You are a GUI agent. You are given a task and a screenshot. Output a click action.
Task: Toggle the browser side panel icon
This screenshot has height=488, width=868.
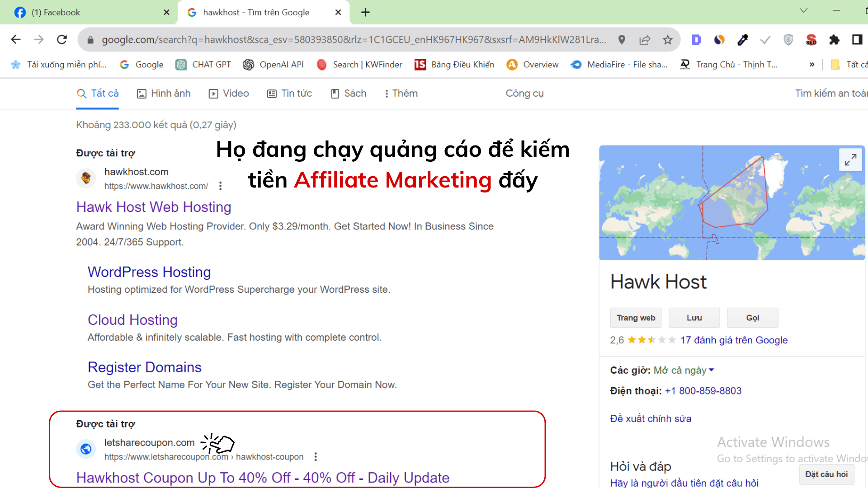(x=857, y=40)
